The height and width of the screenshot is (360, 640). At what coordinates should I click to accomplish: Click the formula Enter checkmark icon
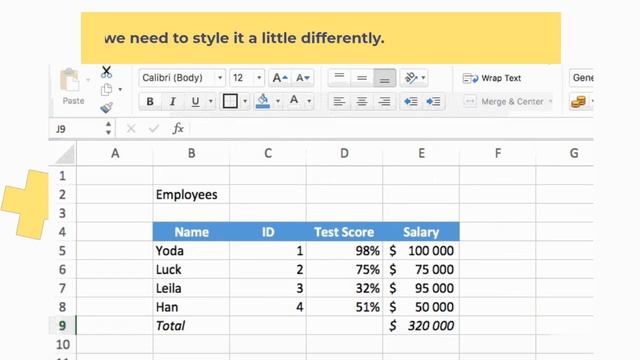click(153, 129)
